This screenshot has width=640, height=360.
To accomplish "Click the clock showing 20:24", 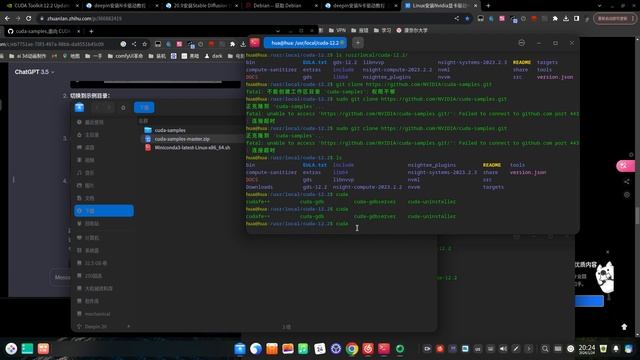I will tap(587, 349).
